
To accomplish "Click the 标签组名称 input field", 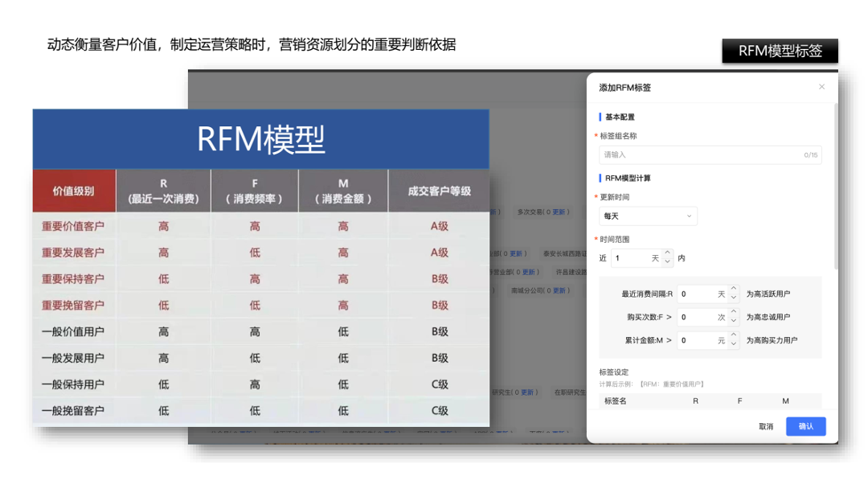I will [x=699, y=154].
